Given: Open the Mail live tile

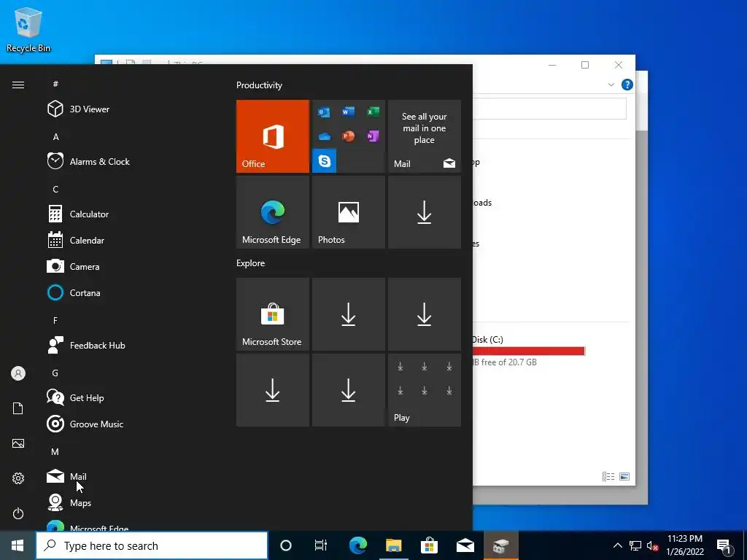Looking at the screenshot, I should pyautogui.click(x=425, y=136).
